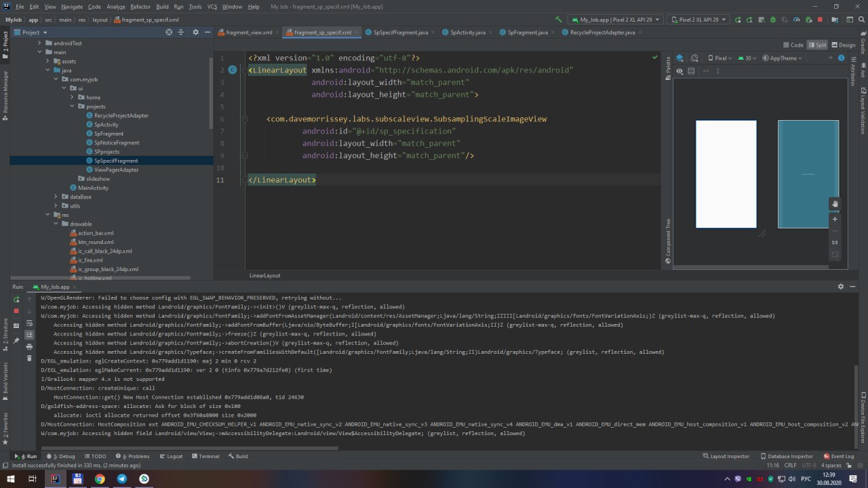The width and height of the screenshot is (868, 488).
Task: Switch editor to Design view mode
Action: click(843, 45)
